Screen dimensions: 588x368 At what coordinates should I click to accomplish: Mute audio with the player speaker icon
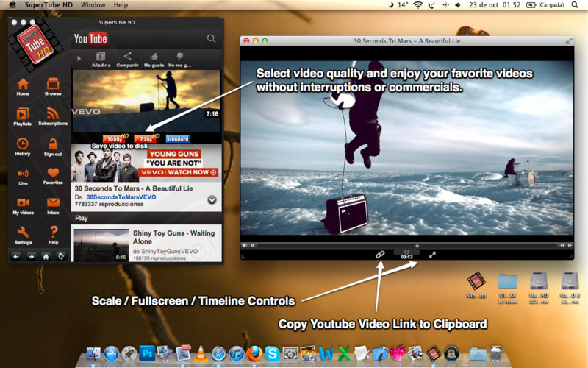coord(245,245)
